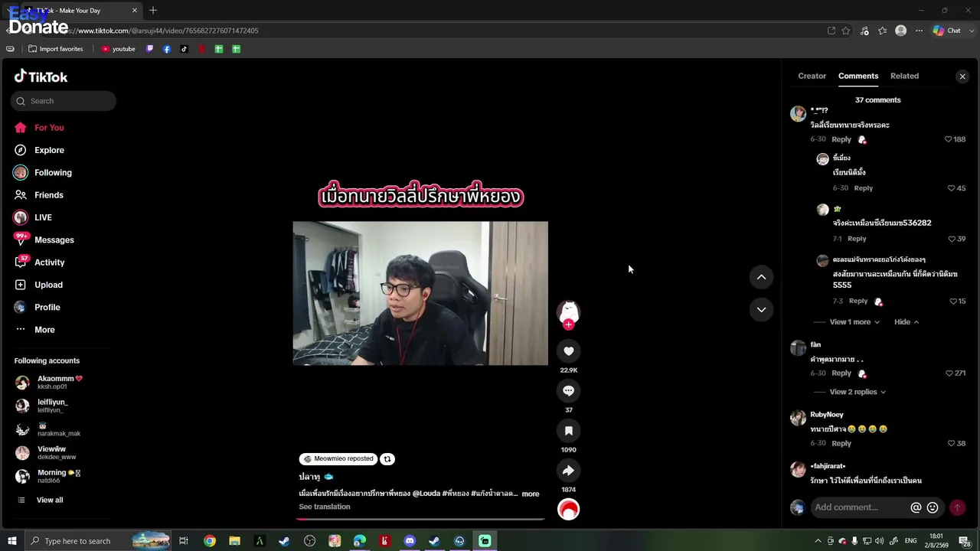Follow the creator via plus badge
This screenshot has height=551, width=980.
[568, 324]
